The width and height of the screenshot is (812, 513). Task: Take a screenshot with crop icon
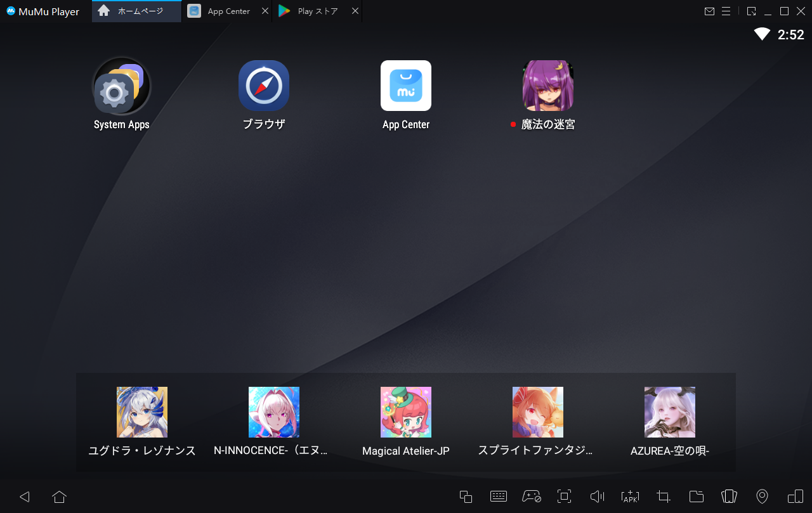pyautogui.click(x=664, y=497)
